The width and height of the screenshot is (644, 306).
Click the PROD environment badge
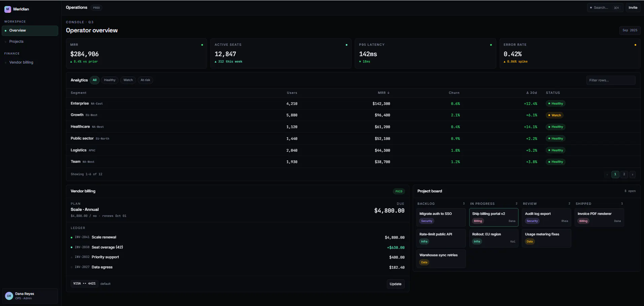click(96, 8)
